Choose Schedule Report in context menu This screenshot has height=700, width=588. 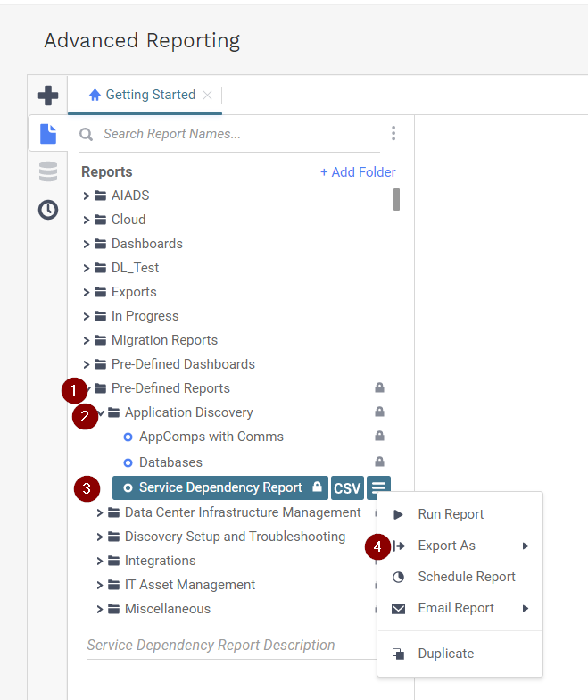466,577
